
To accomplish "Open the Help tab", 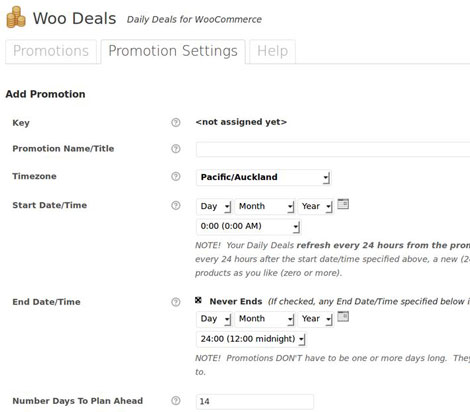I will pyautogui.click(x=272, y=51).
